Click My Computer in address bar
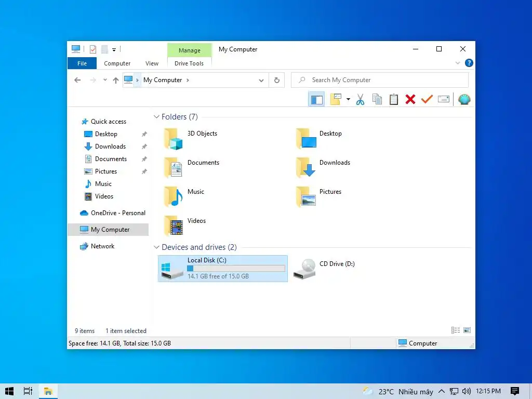 [x=163, y=80]
